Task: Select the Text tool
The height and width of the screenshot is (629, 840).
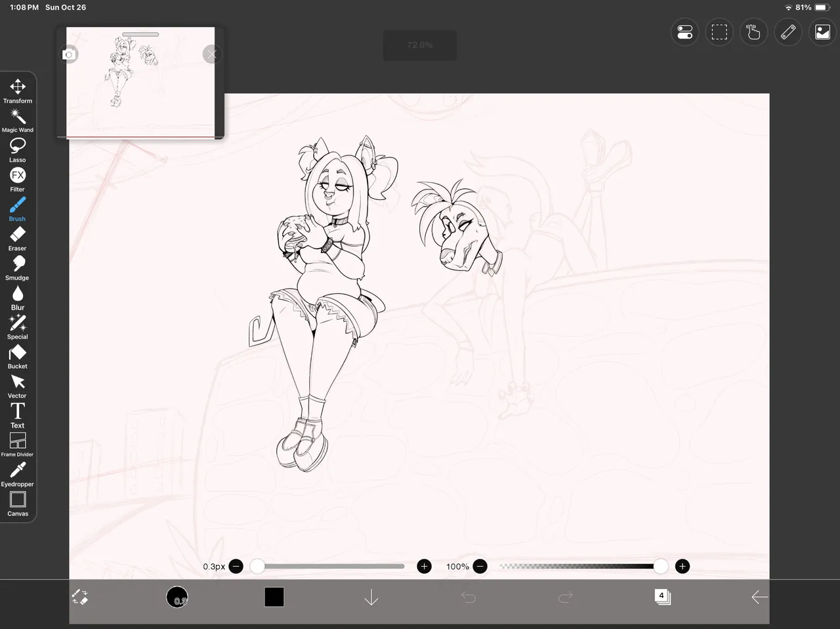Action: [x=18, y=415]
